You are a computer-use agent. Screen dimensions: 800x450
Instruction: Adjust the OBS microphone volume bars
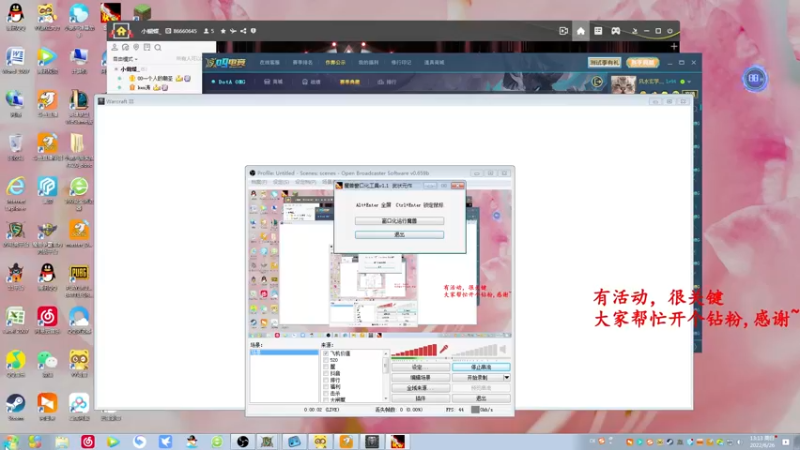[414, 349]
